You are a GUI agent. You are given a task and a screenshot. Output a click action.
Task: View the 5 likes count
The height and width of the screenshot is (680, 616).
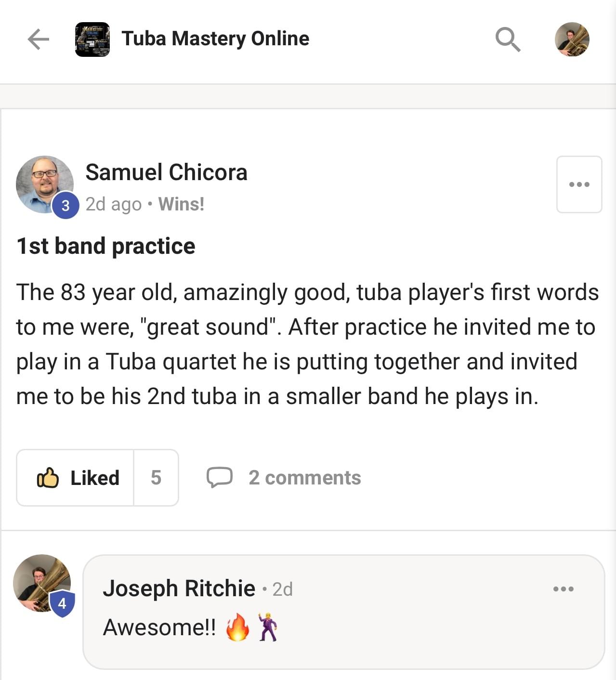156,478
